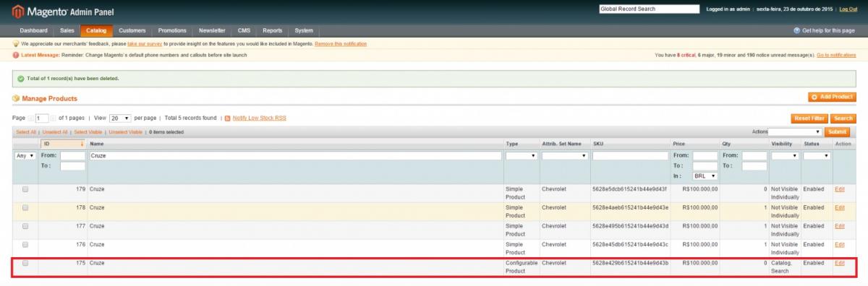Open the Newsletter menu
Viewport: 868px width, 286px height.
(212, 30)
